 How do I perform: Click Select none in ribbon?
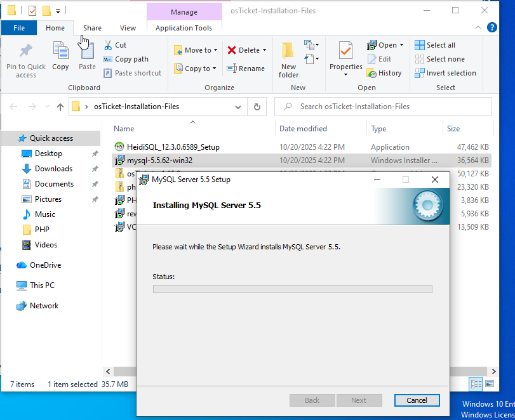click(x=440, y=59)
